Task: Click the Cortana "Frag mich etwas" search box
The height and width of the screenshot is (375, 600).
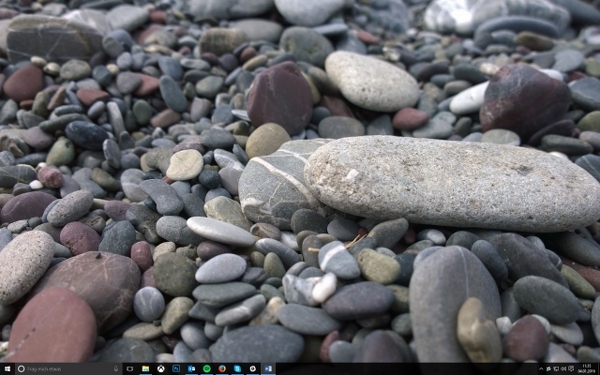Action: click(x=69, y=369)
